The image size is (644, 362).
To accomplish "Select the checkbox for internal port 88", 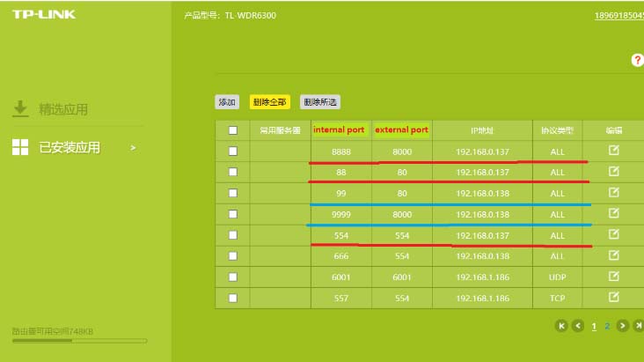I will (233, 172).
